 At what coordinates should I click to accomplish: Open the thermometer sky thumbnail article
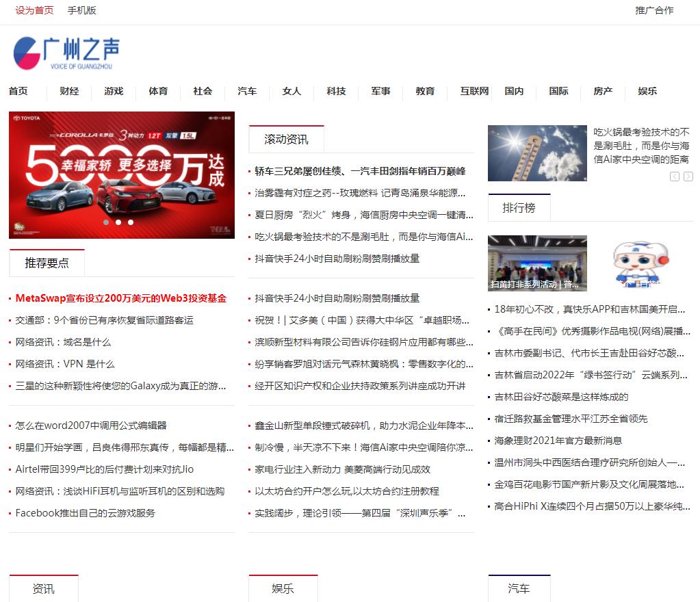(x=537, y=153)
